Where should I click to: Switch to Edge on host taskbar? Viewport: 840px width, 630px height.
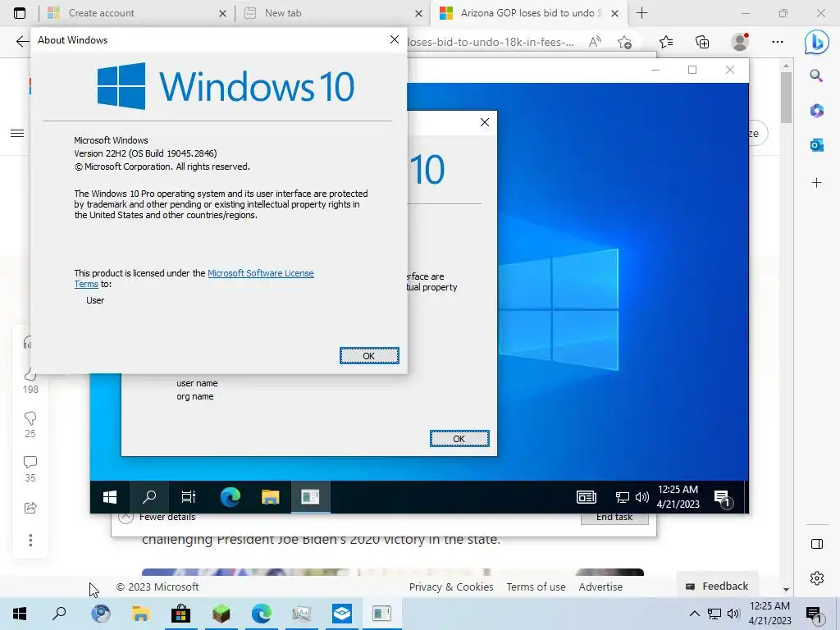point(261,614)
